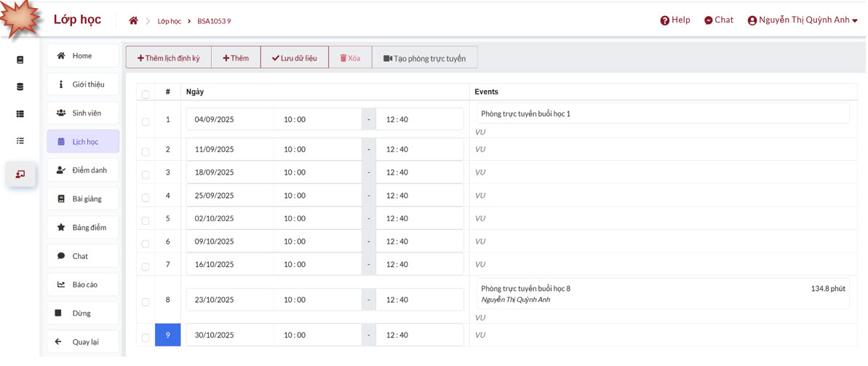Open the Nguyễn Thị Quỳnh Anh user dropdown

pos(803,20)
